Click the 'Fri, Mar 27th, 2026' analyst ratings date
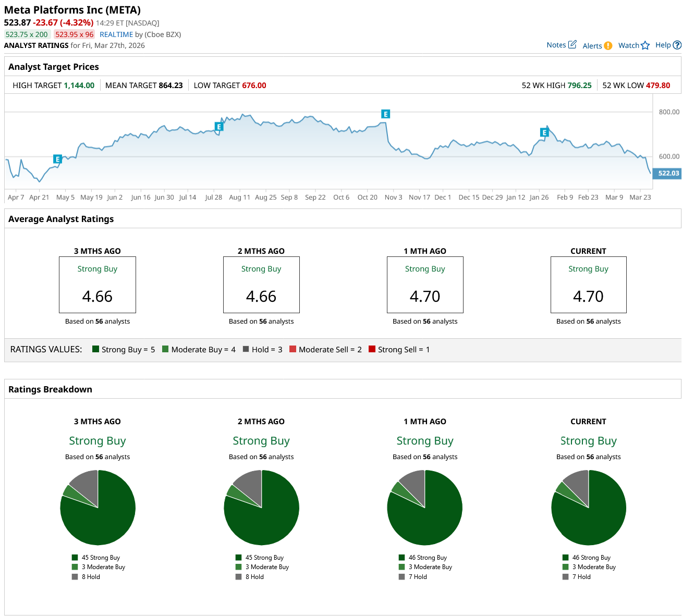The height and width of the screenshot is (616, 682). (114, 45)
